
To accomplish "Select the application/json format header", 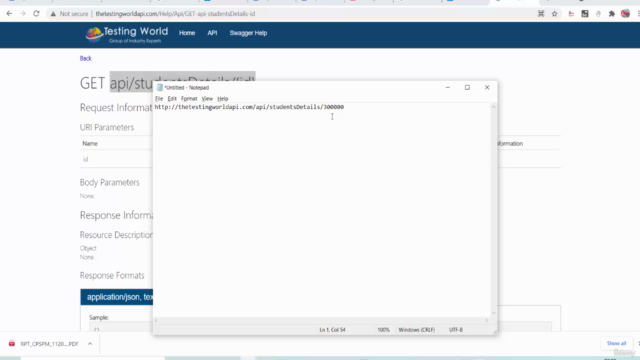I will (x=117, y=297).
